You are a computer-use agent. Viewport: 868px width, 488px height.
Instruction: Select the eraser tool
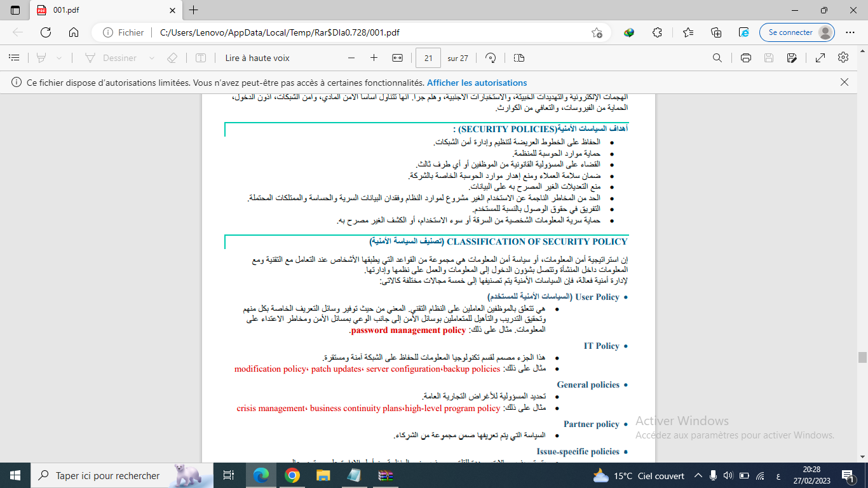click(x=172, y=58)
